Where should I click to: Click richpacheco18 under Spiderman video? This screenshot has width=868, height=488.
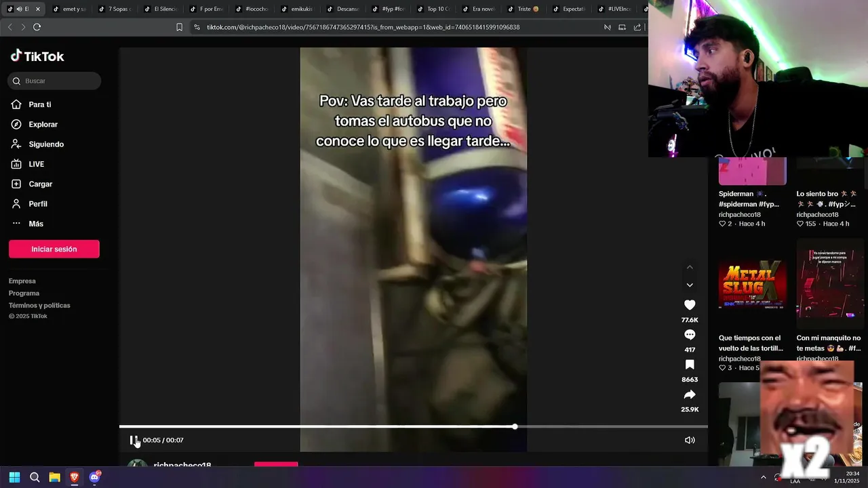tap(740, 215)
